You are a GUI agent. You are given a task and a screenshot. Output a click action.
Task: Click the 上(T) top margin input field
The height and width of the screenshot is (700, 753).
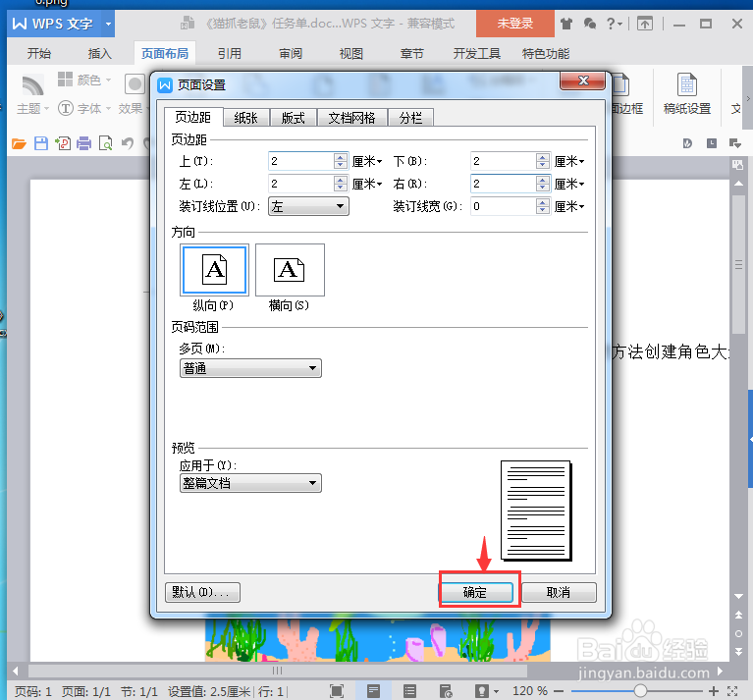tap(300, 161)
